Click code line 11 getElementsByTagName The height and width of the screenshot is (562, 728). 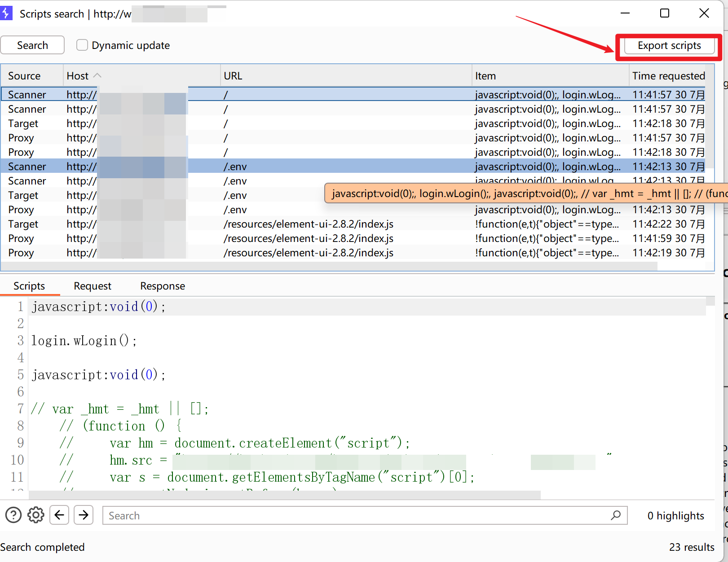click(267, 477)
